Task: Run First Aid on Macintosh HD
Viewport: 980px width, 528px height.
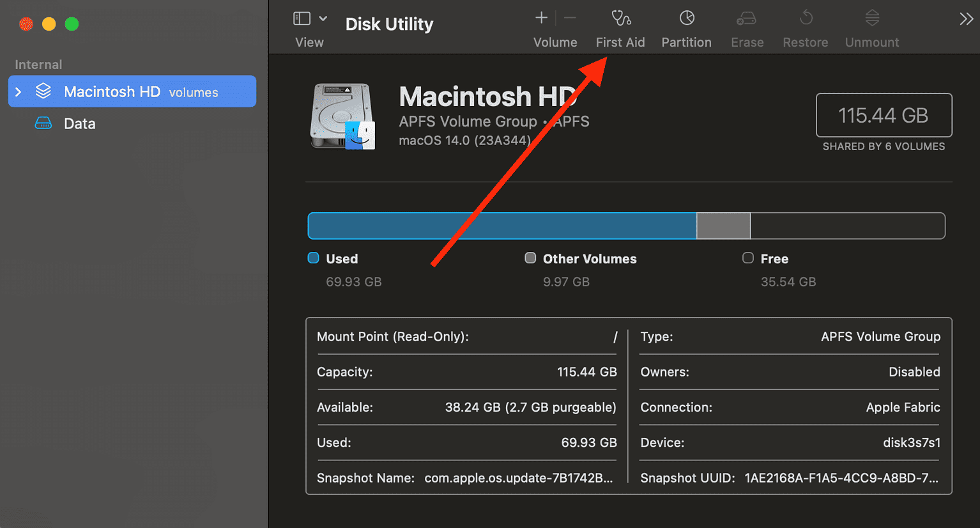Action: [620, 26]
